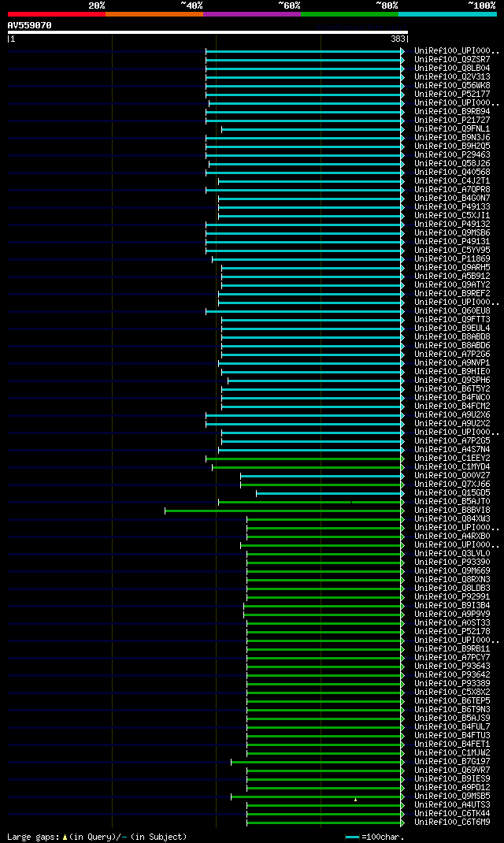Open hit UniRef100_B9RB94
The height and width of the screenshot is (843, 504).
coord(452,112)
